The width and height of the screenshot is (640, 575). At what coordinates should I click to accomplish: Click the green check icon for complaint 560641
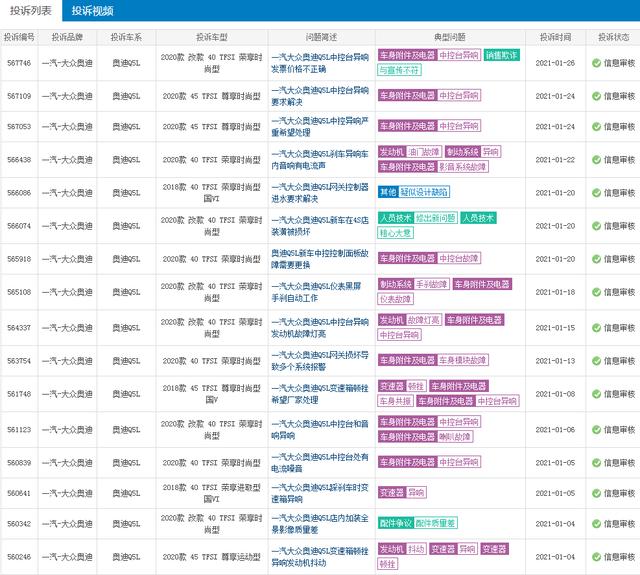click(x=596, y=493)
